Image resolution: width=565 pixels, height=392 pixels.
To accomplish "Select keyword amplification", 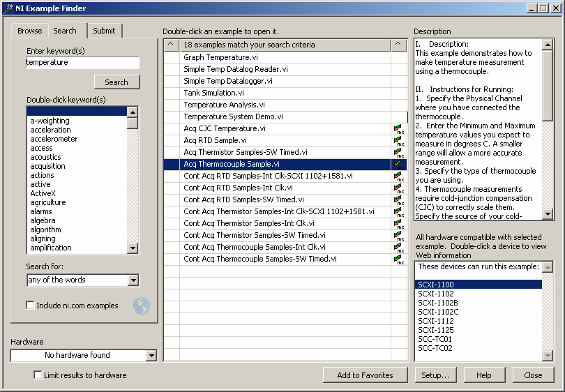I will click(x=51, y=248).
